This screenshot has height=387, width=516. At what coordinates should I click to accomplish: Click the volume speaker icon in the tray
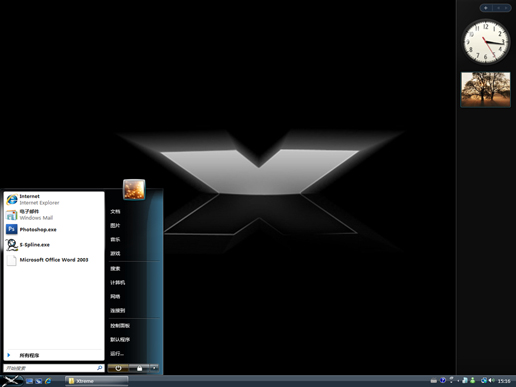(x=491, y=380)
